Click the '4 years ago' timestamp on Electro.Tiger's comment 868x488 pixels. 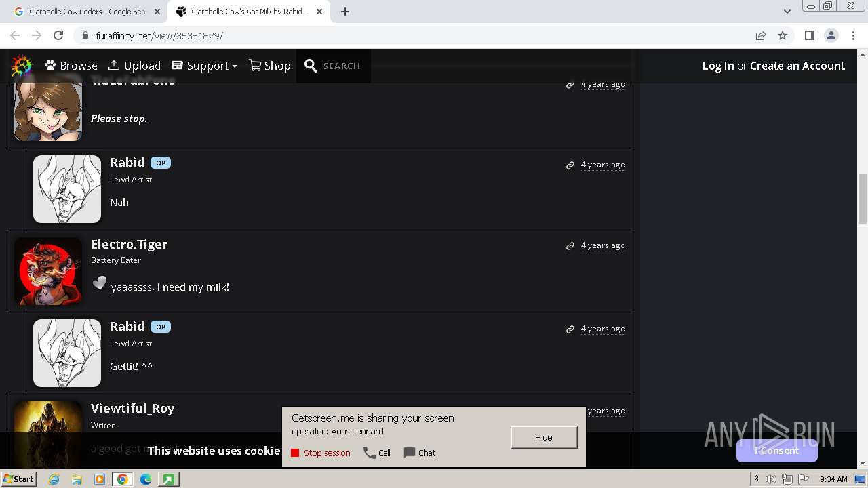click(603, 245)
